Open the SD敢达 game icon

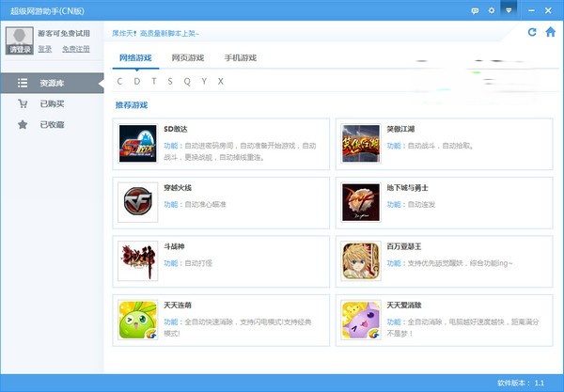(138, 144)
